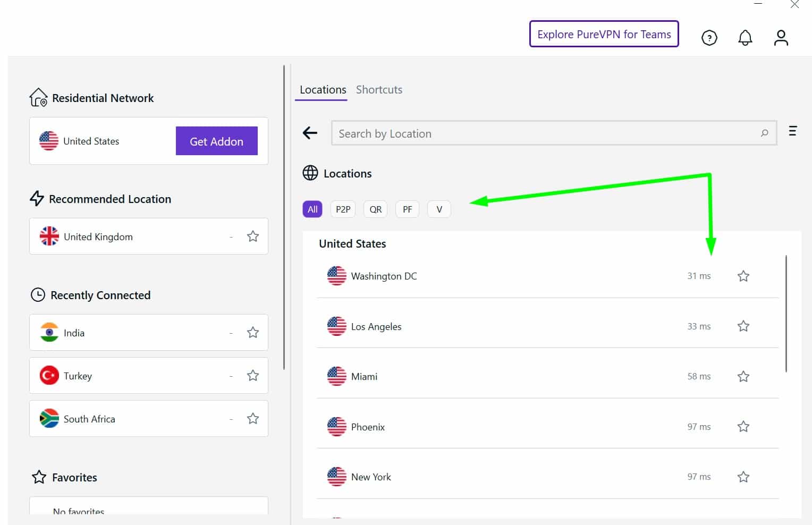Click the Locations globe icon
Image resolution: width=812 pixels, height=525 pixels.
(310, 173)
